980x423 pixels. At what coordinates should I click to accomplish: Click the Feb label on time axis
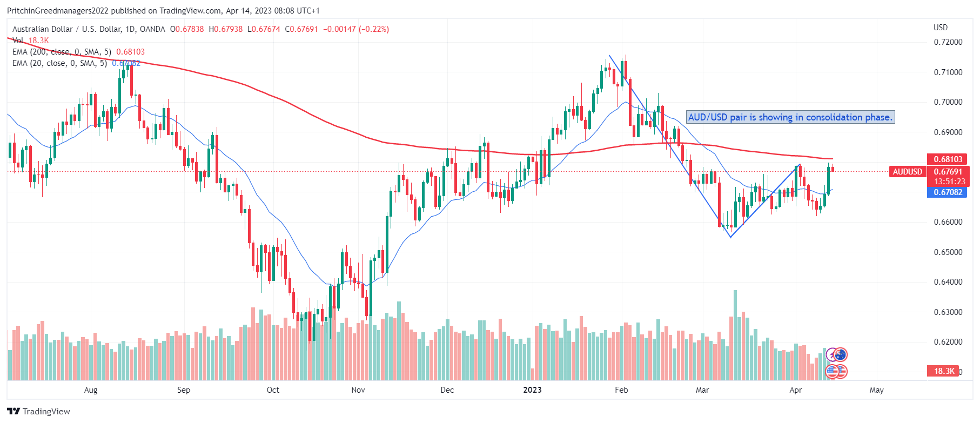(621, 390)
